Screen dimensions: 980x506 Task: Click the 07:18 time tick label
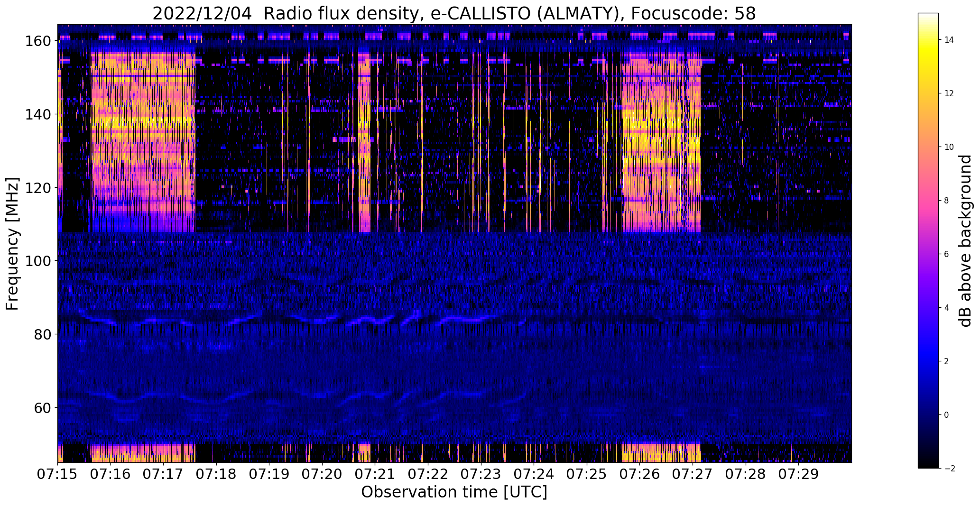(216, 473)
